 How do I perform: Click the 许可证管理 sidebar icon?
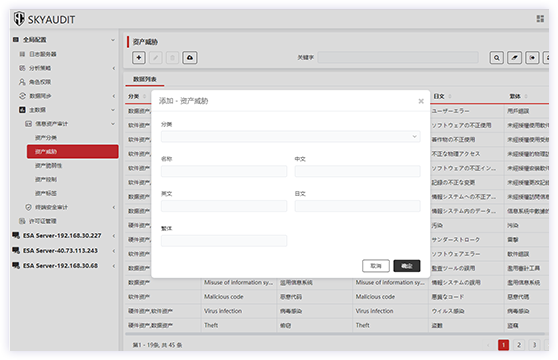click(x=22, y=221)
